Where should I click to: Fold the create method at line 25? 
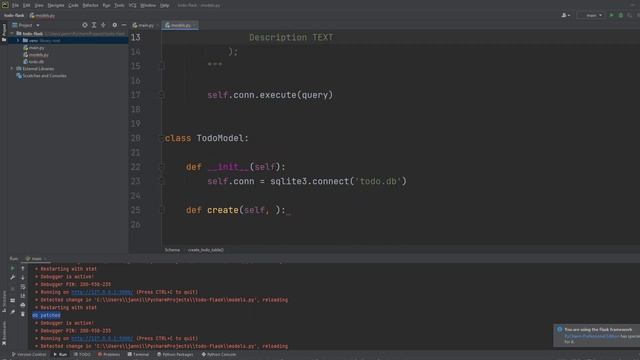pos(162,210)
